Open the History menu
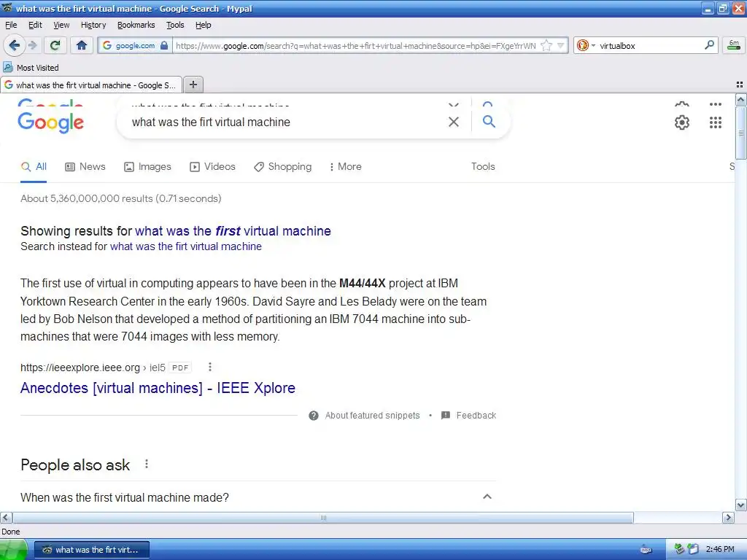 pyautogui.click(x=93, y=25)
